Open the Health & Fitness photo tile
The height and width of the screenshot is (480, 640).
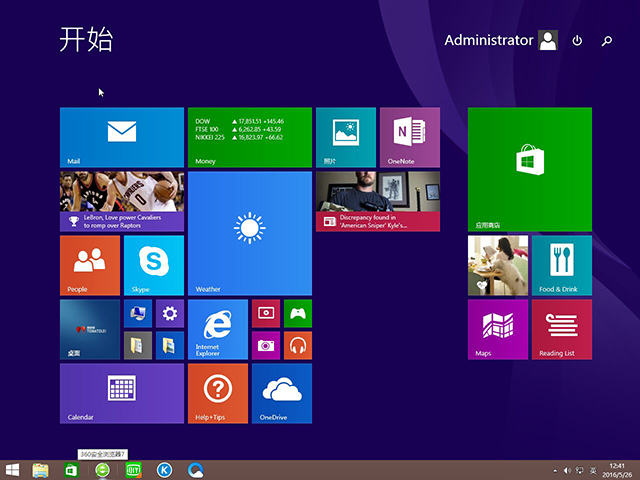(498, 265)
